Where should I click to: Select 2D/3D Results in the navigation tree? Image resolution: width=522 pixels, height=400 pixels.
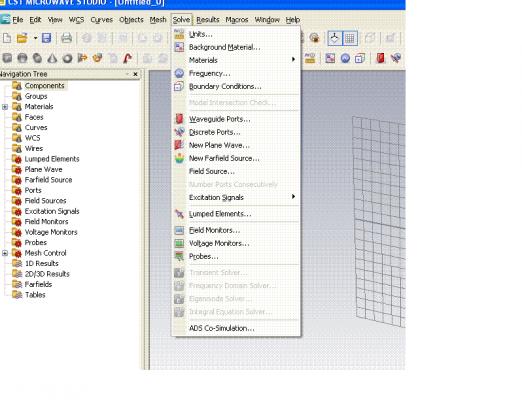coord(47,274)
